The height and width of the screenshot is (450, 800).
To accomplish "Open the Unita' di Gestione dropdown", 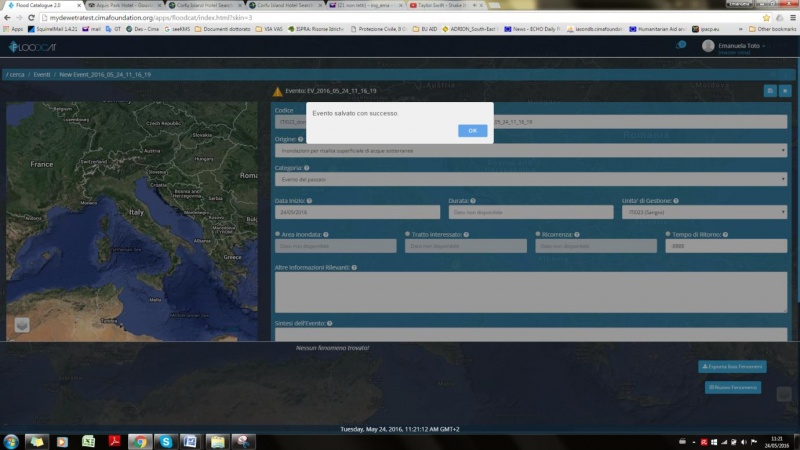I will 704,212.
